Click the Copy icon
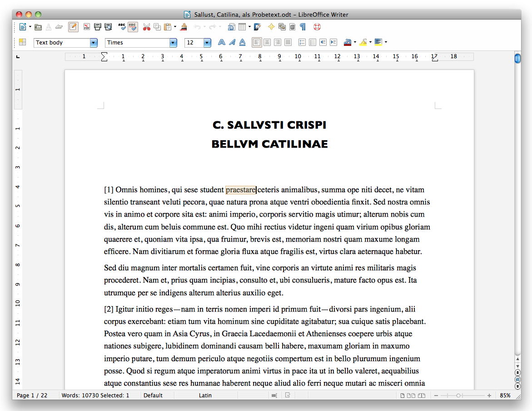 (x=157, y=27)
